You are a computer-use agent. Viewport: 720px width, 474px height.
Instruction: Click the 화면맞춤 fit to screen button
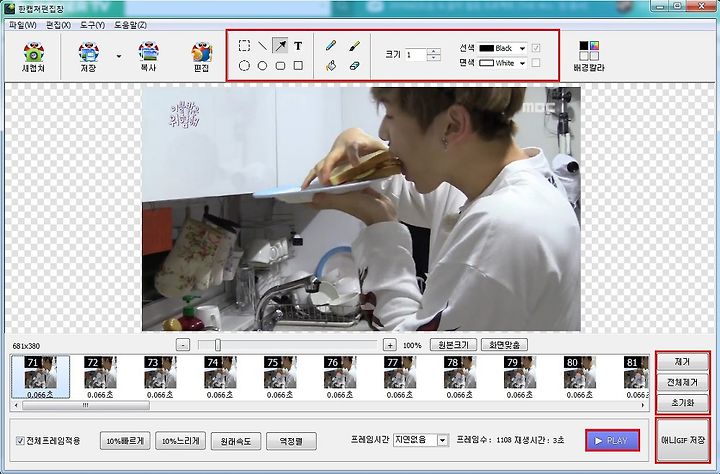504,344
